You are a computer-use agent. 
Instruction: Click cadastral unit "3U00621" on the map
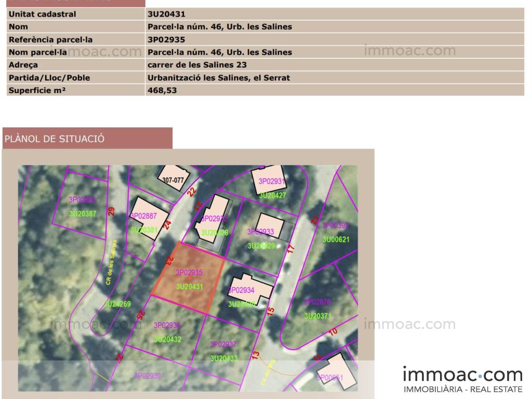click(336, 240)
